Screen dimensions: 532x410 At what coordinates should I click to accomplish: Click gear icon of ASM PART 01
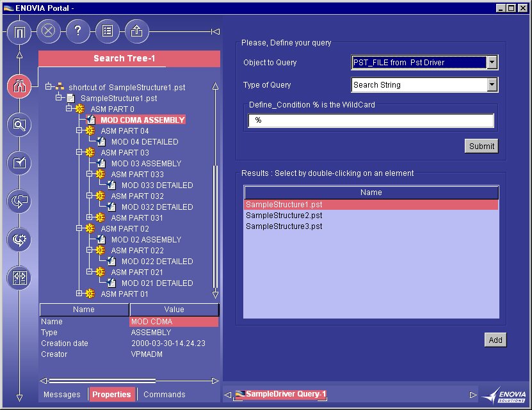pos(90,294)
